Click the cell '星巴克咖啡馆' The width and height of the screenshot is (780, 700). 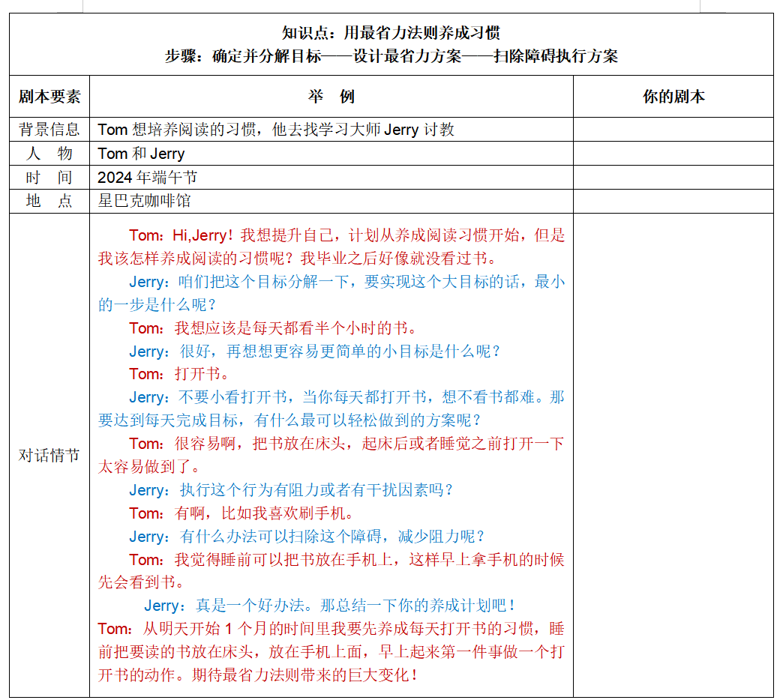pos(144,201)
